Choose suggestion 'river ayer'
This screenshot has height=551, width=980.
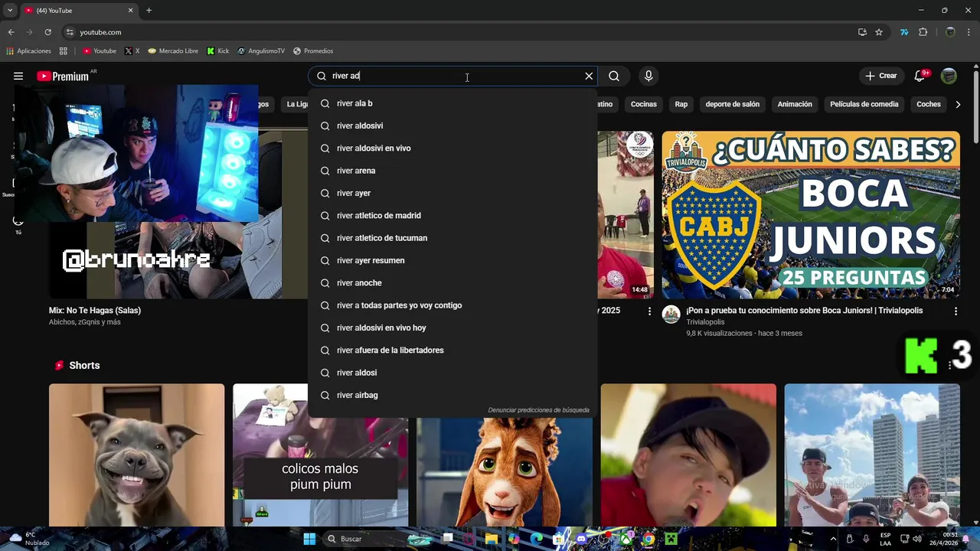452,193
